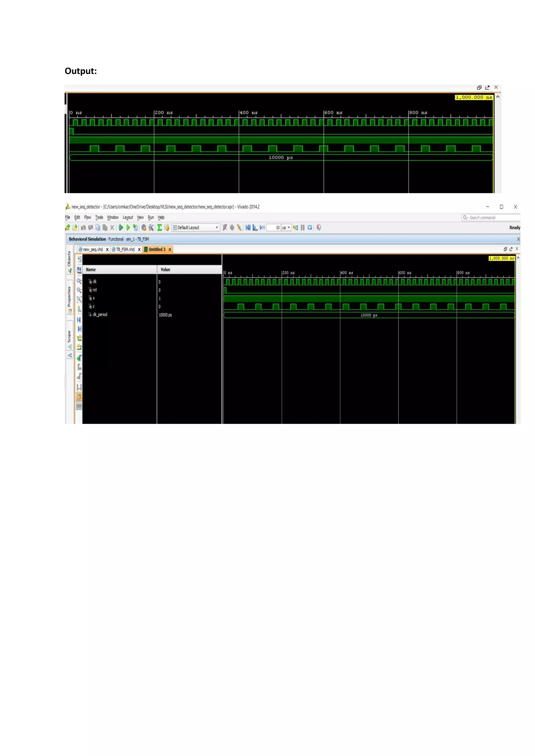Open the File menu
The height and width of the screenshot is (756, 535).
(68, 217)
